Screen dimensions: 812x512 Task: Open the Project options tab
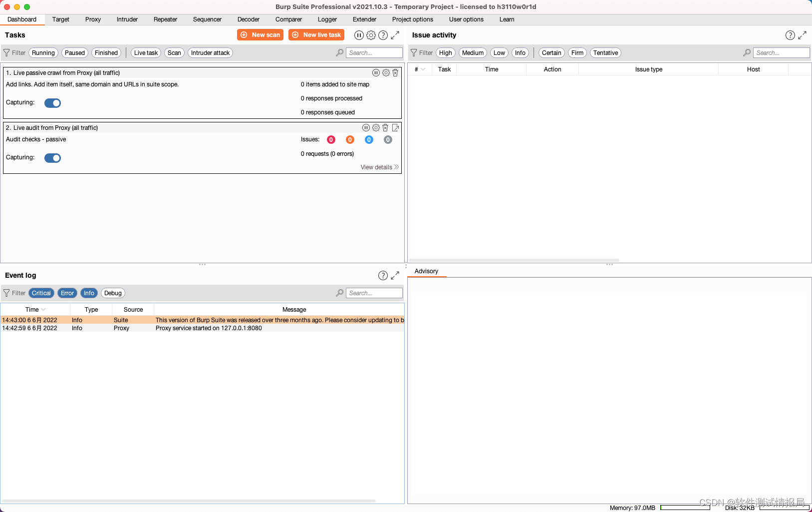tap(413, 19)
